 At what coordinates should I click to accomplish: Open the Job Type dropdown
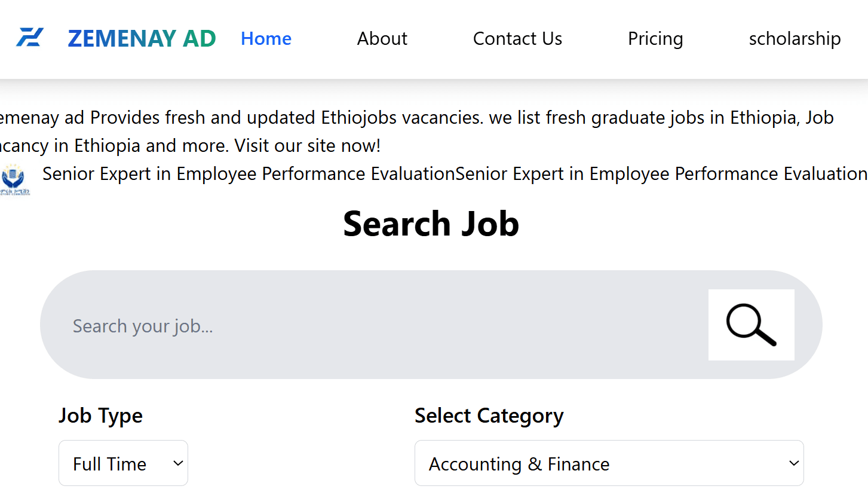pos(122,463)
